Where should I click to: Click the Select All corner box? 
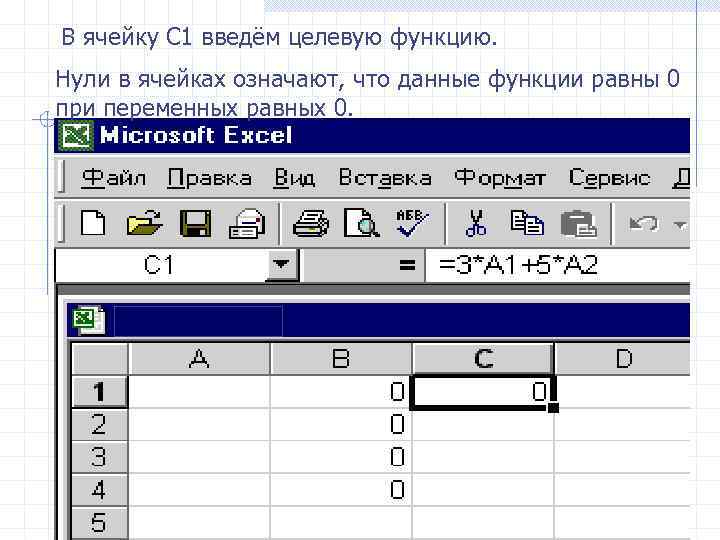point(100,359)
